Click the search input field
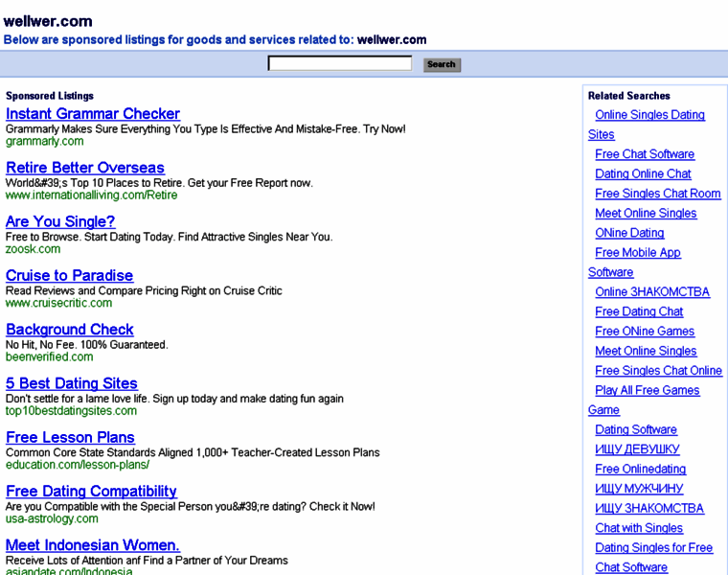This screenshot has width=728, height=575. 339,63
